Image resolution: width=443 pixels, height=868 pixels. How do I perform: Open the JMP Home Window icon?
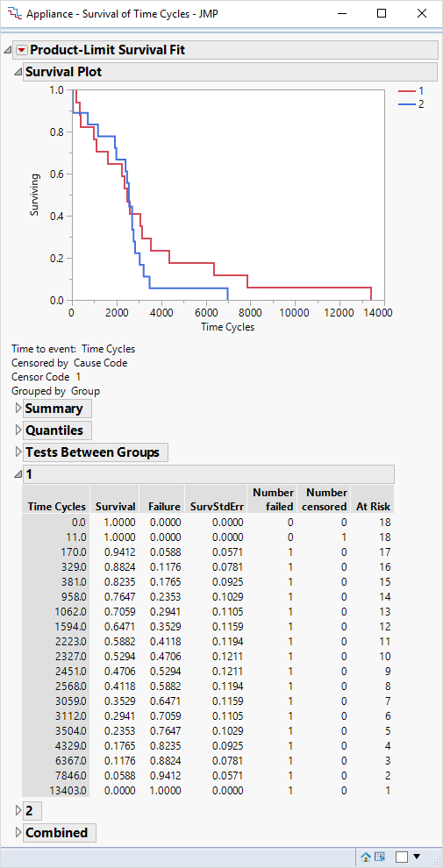pos(366,857)
